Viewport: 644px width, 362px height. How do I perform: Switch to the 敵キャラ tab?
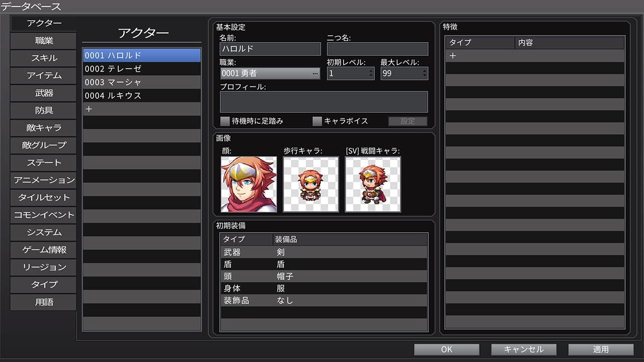tap(44, 128)
